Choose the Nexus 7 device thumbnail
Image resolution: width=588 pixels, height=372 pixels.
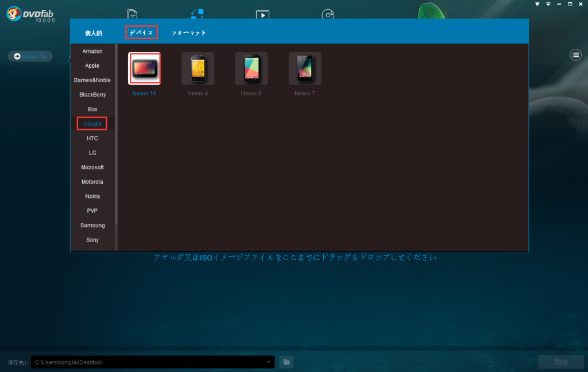305,69
